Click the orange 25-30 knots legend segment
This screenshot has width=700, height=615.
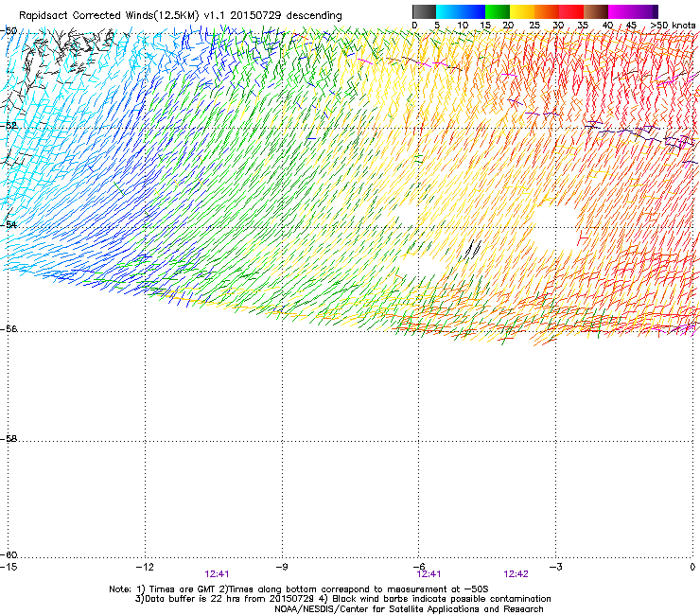[x=547, y=11]
